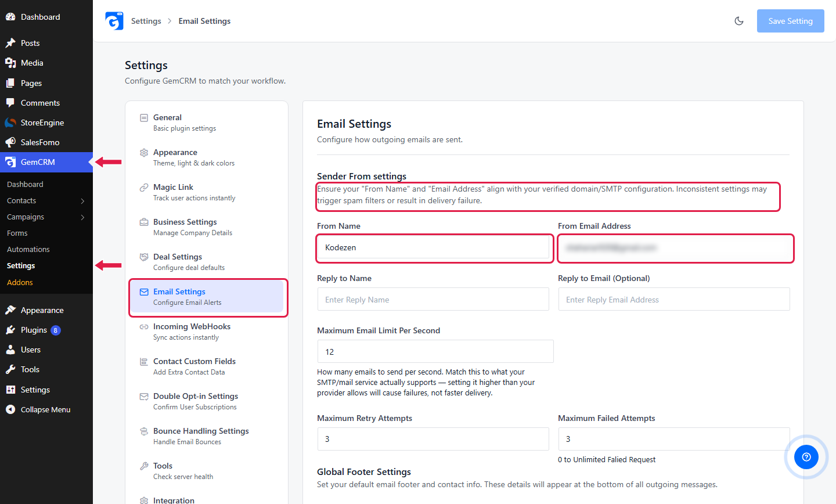
Task: Click the Plugins plug icon
Action: 10,330
